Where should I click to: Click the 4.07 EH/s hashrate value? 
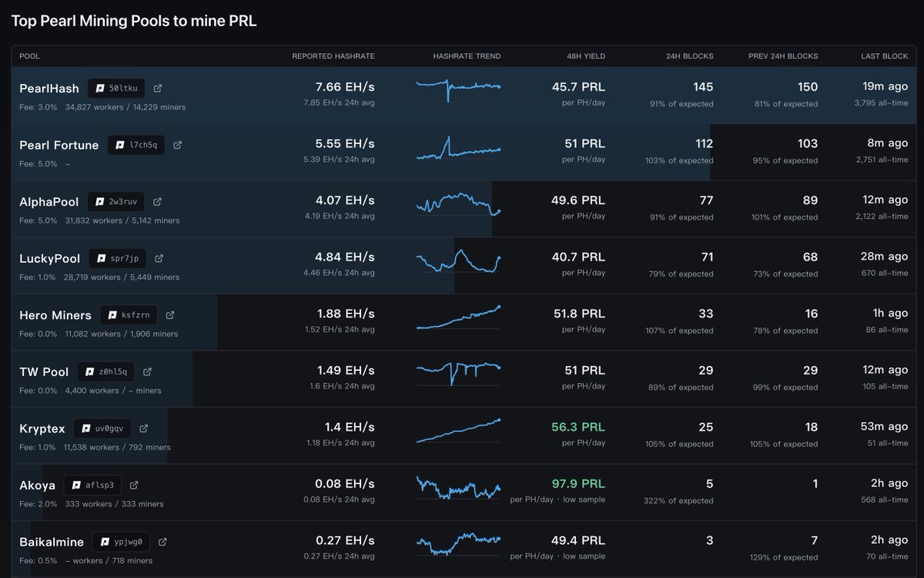(345, 200)
